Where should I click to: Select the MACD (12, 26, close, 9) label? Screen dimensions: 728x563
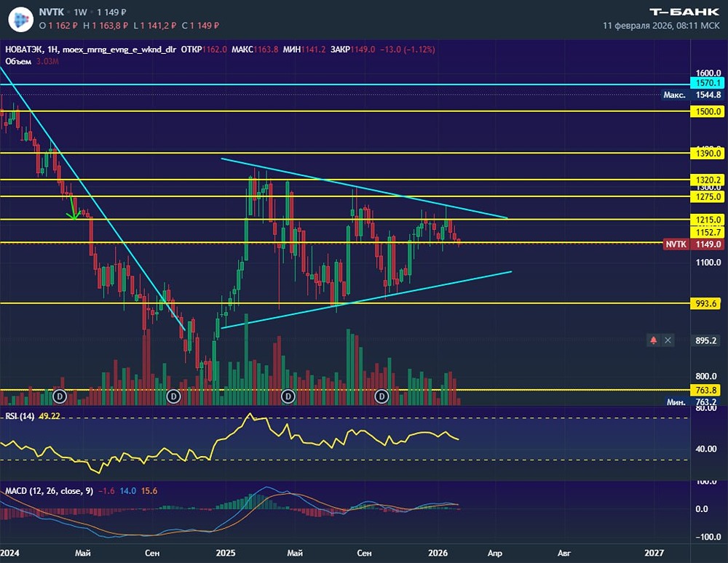click(49, 491)
